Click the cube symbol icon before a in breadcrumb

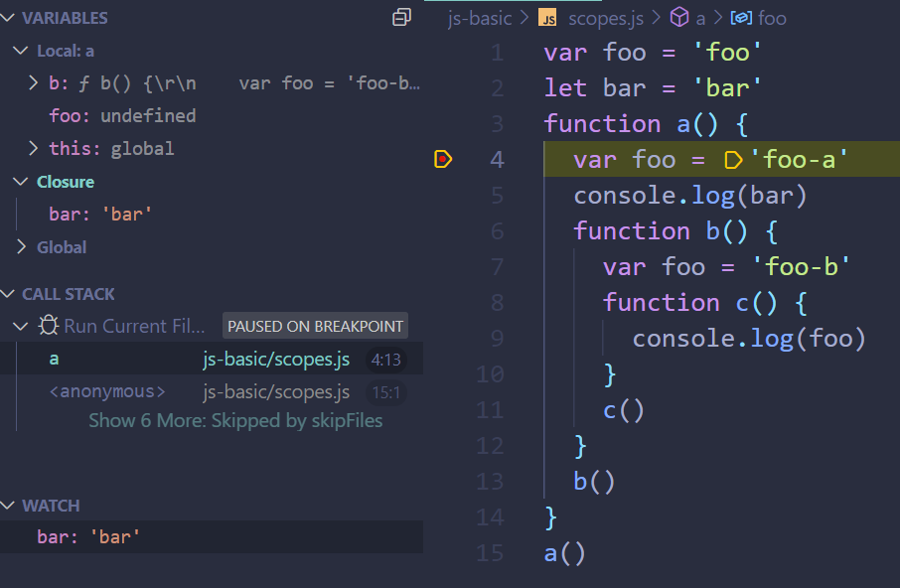tap(679, 18)
